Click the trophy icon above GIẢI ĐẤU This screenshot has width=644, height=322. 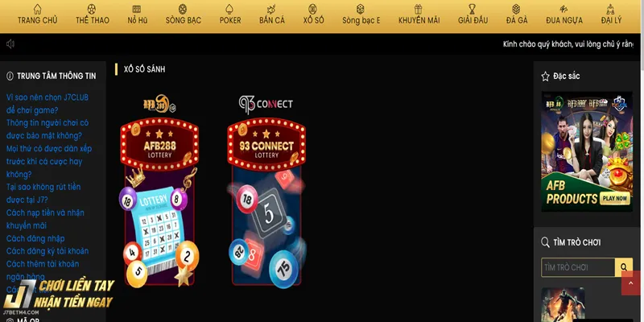(x=473, y=9)
